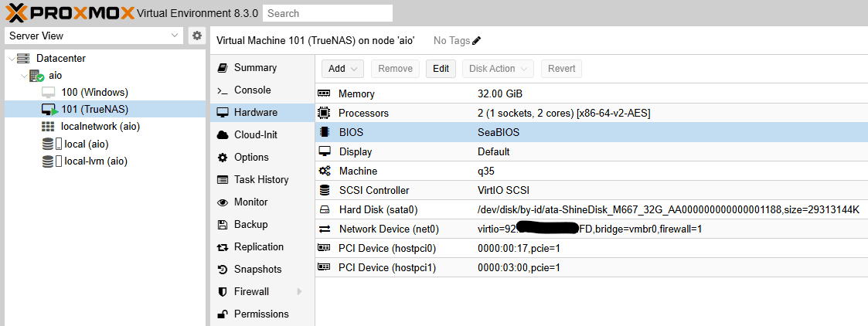Click the Machine gears icon
868x326 pixels.
tap(325, 171)
